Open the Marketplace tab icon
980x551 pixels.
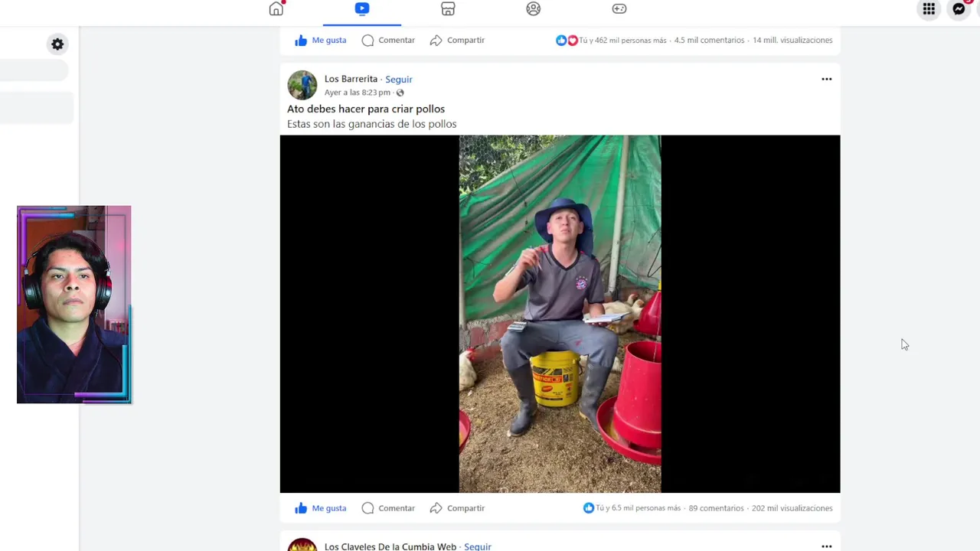point(448,8)
